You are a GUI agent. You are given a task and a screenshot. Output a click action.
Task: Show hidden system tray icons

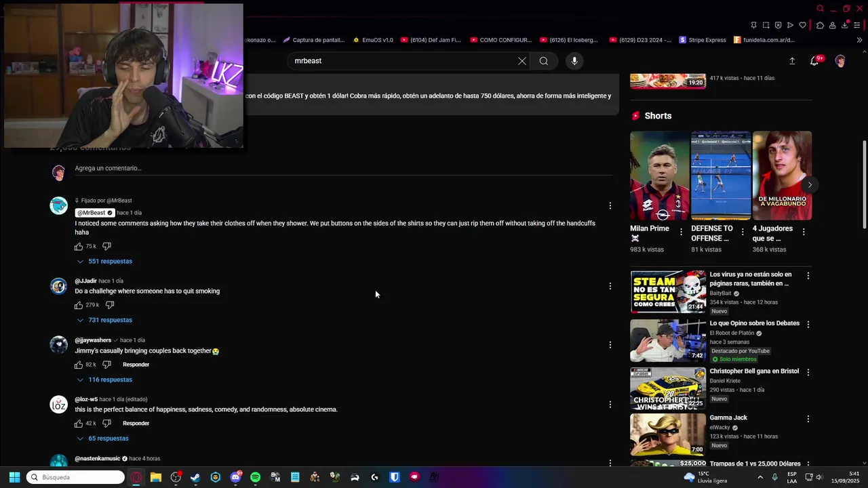(759, 477)
